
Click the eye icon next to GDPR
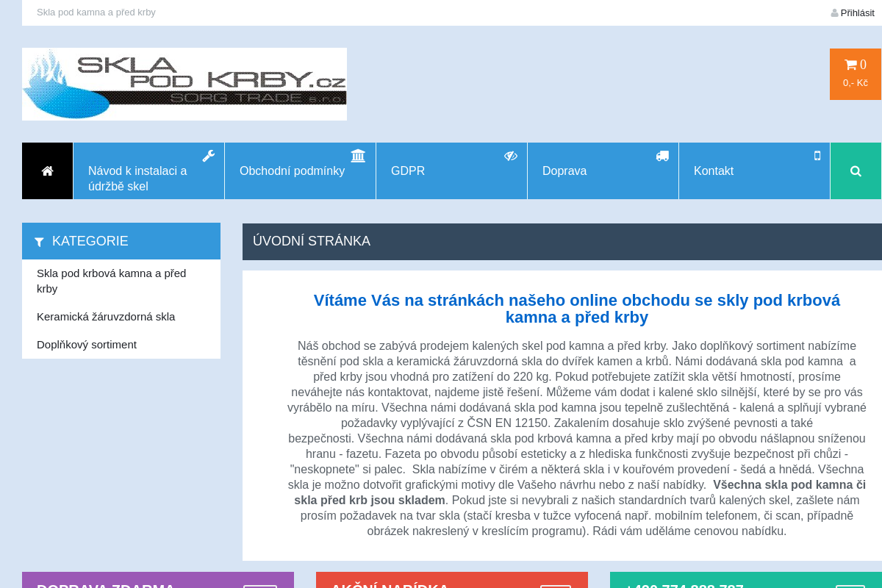pos(510,156)
